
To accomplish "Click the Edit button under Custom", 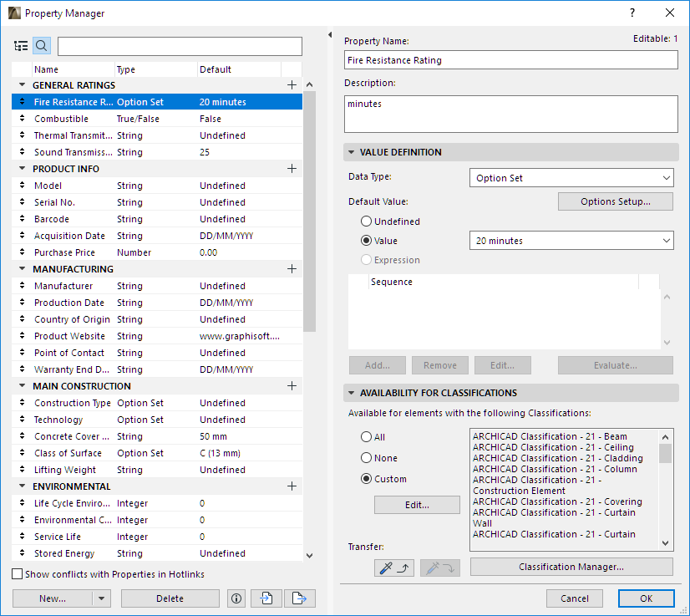I will click(x=417, y=505).
